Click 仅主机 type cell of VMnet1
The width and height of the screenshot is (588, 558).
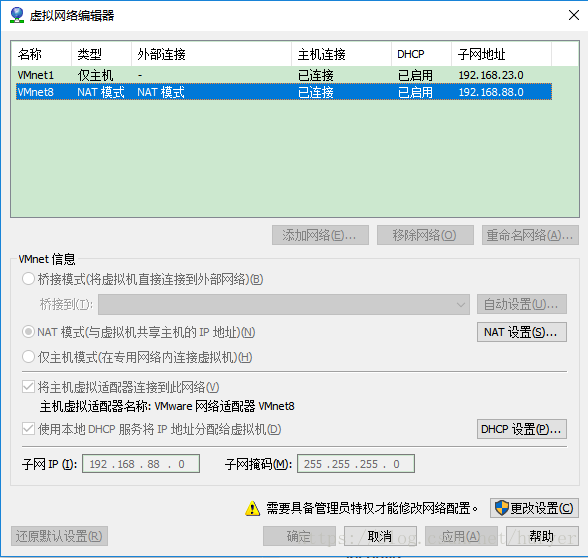coord(95,75)
